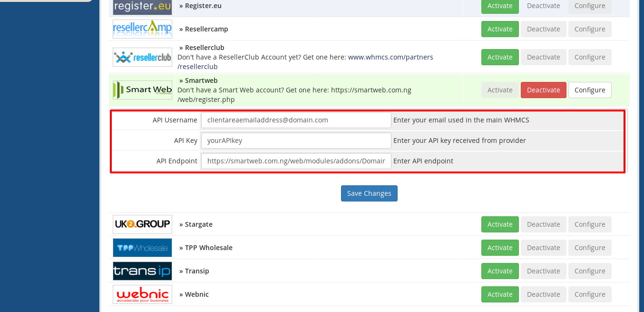This screenshot has height=312, width=644.
Task: Click the "API Endpoint" label
Action: coord(177,161)
